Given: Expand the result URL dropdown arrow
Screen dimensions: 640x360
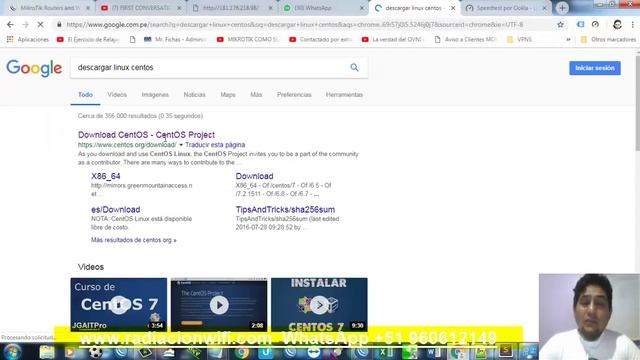Looking at the screenshot, I should (x=181, y=145).
